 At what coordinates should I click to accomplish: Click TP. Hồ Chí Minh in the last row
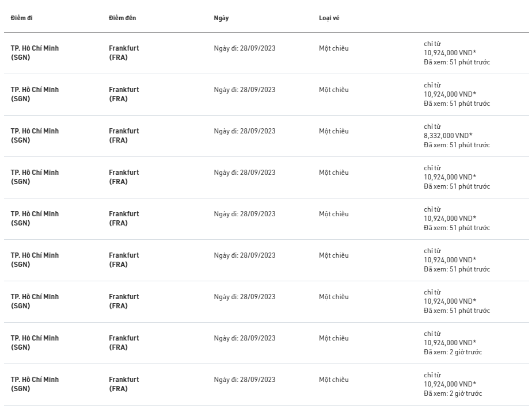[x=35, y=384]
